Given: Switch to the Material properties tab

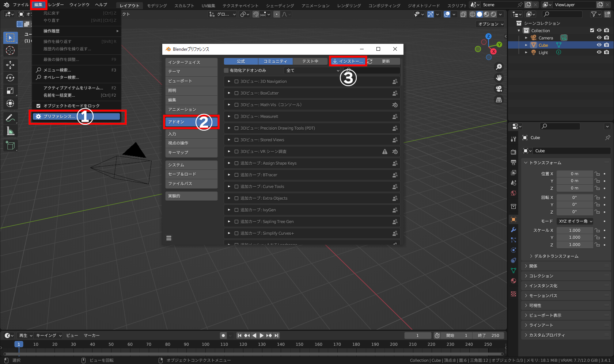Looking at the screenshot, I should pyautogui.click(x=513, y=281).
